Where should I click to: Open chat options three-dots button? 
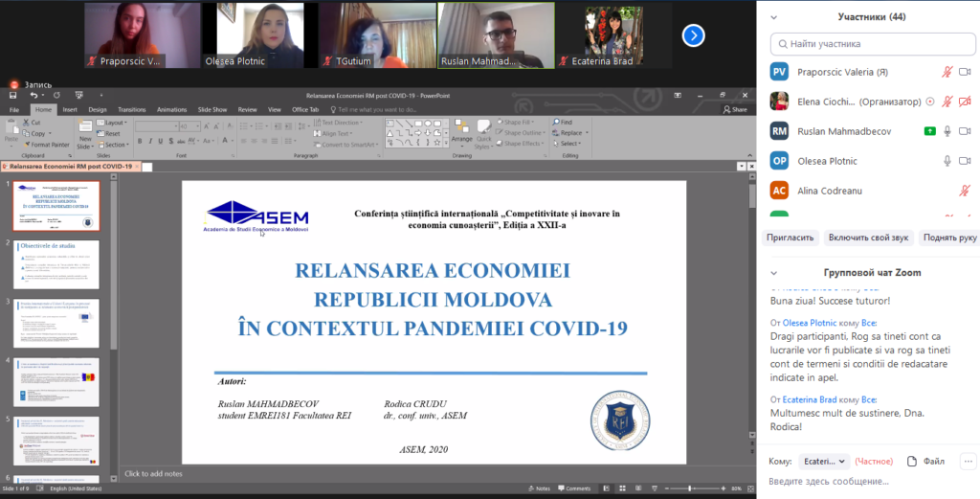click(969, 462)
